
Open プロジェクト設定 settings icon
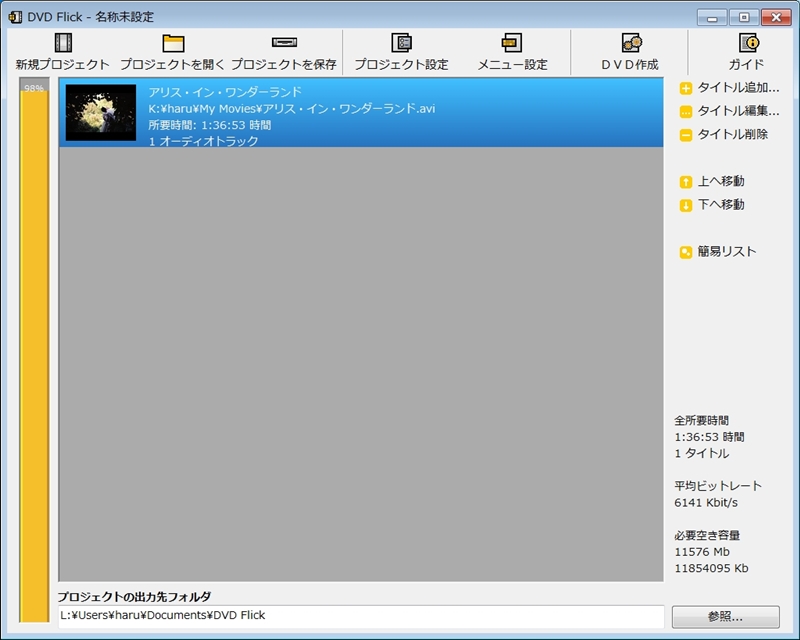click(402, 43)
